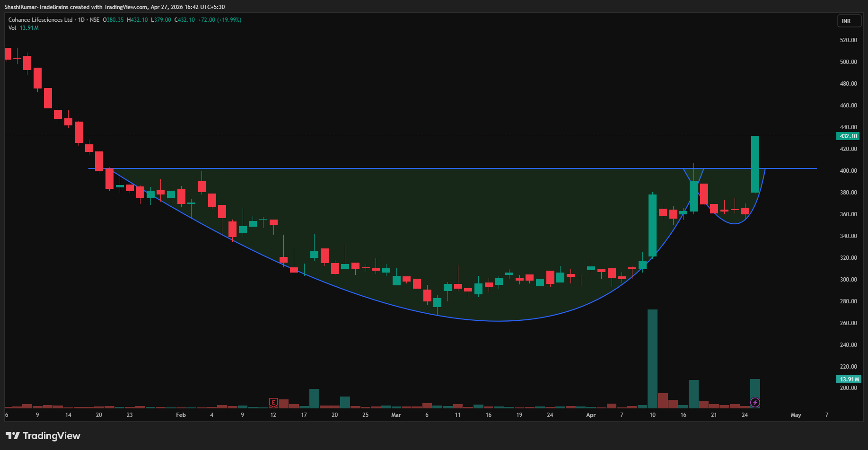This screenshot has height=450, width=868.
Task: Click the 400.00 mark on the price scale
Action: point(848,171)
